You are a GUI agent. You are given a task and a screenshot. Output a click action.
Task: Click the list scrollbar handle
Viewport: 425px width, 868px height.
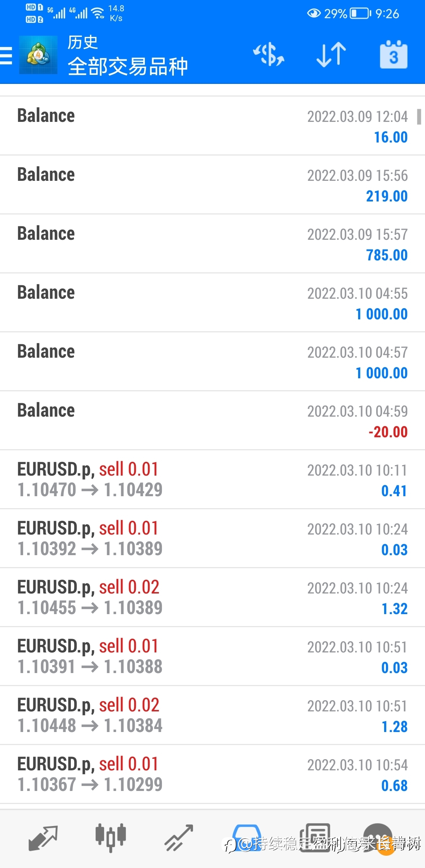(419, 117)
